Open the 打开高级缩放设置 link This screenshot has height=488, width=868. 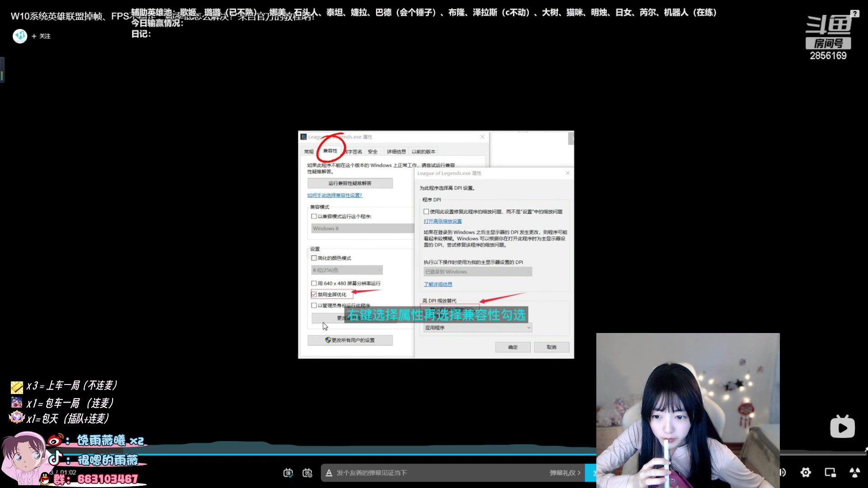[443, 221]
